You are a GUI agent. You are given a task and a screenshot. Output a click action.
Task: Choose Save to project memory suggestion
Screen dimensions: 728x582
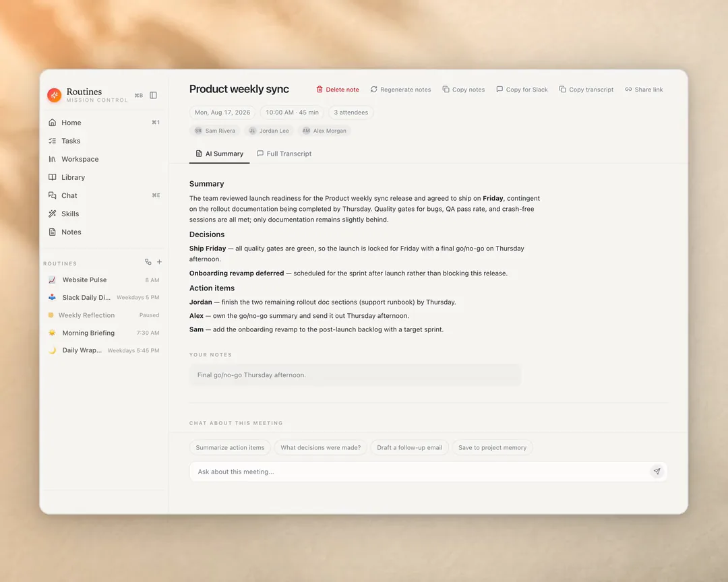(492, 447)
